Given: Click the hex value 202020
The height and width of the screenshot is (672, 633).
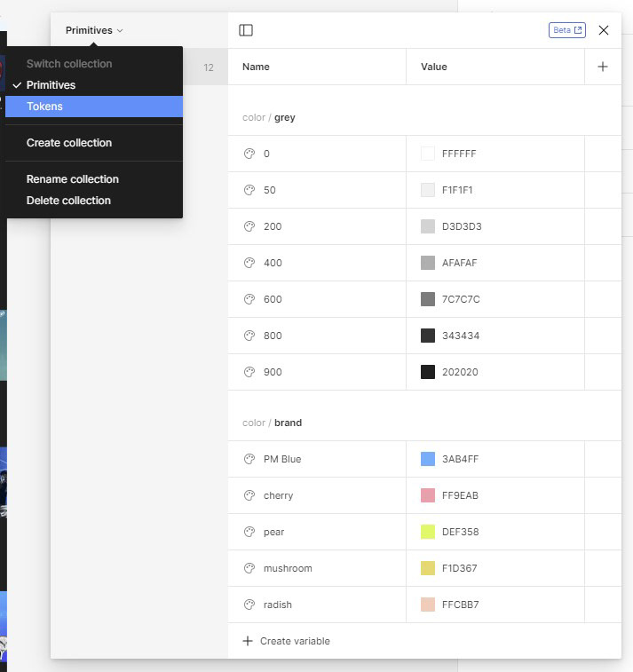Looking at the screenshot, I should coord(460,373).
